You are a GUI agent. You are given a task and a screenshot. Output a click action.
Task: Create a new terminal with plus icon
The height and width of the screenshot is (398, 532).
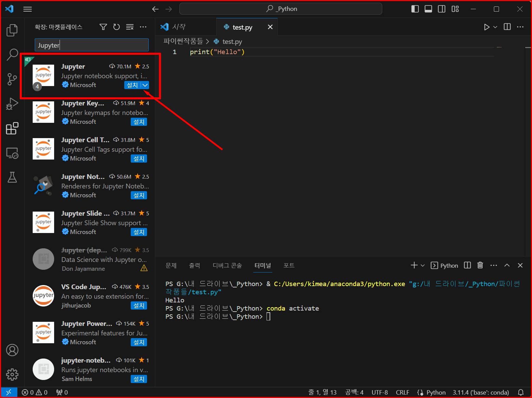point(414,265)
